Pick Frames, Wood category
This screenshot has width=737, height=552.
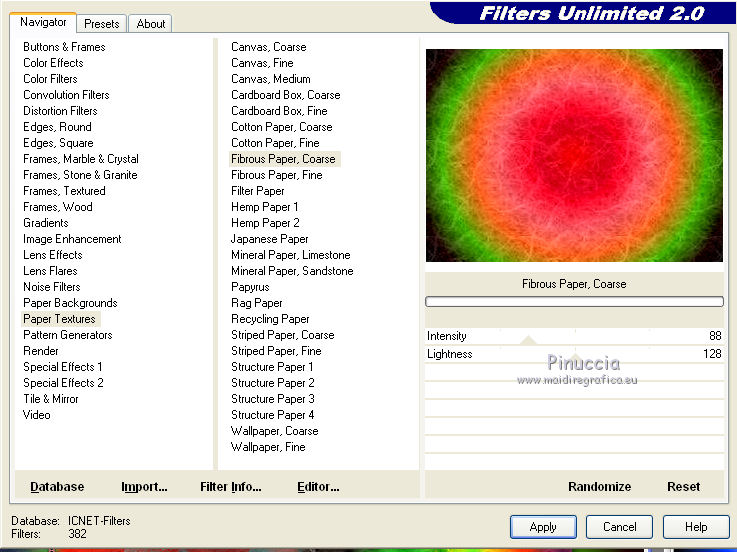[58, 207]
